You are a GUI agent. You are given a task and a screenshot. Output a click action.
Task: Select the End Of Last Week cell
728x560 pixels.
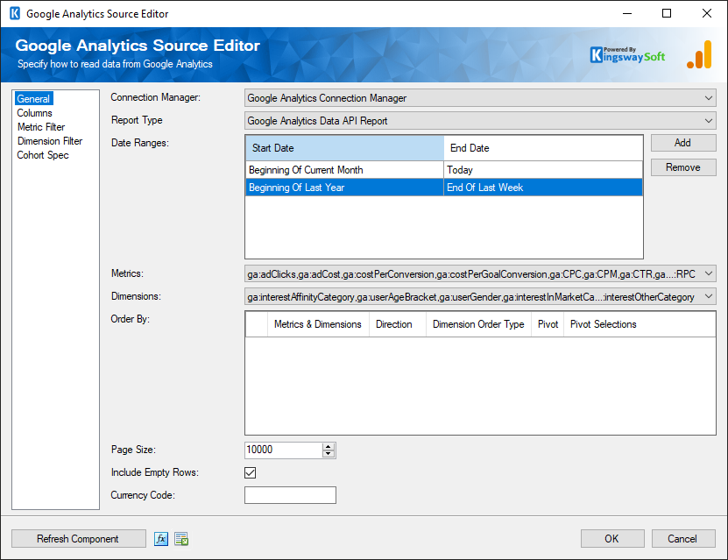(x=543, y=188)
